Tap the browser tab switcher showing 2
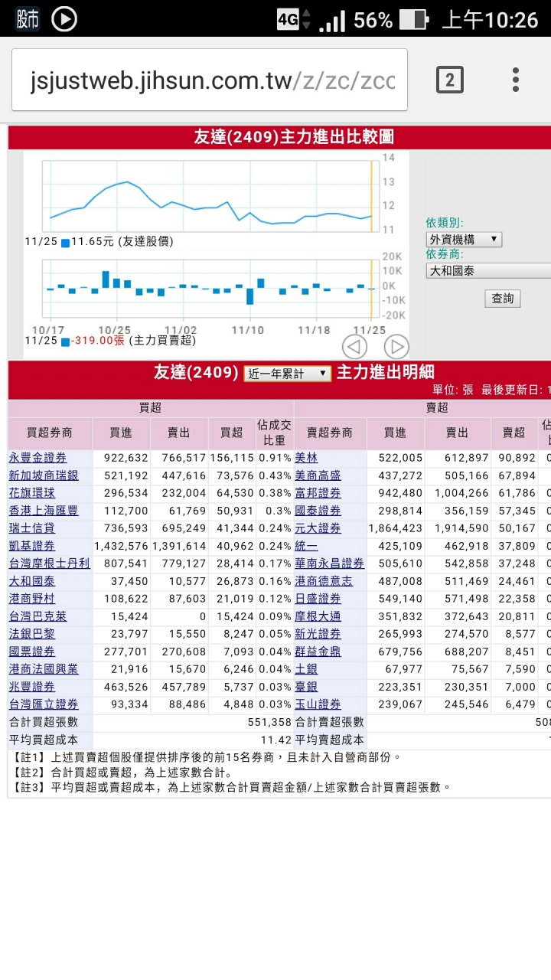The image size is (551, 980). 449,80
